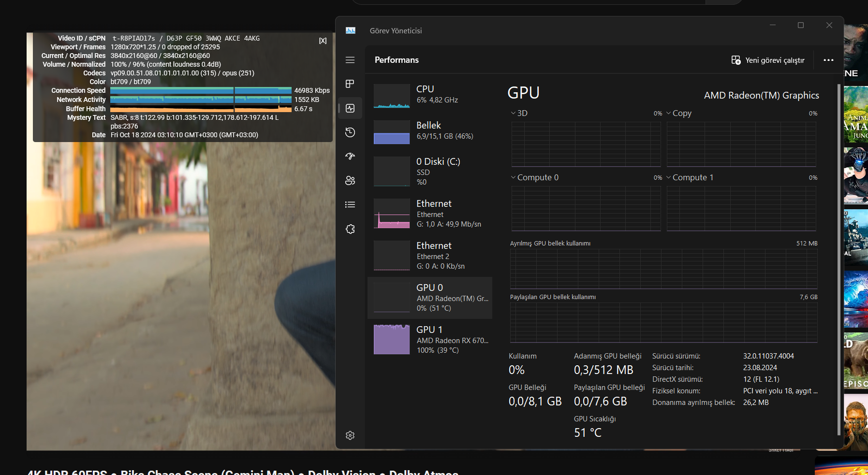Click the Task Manager app icon in title bar
The width and height of the screenshot is (868, 475).
351,30
